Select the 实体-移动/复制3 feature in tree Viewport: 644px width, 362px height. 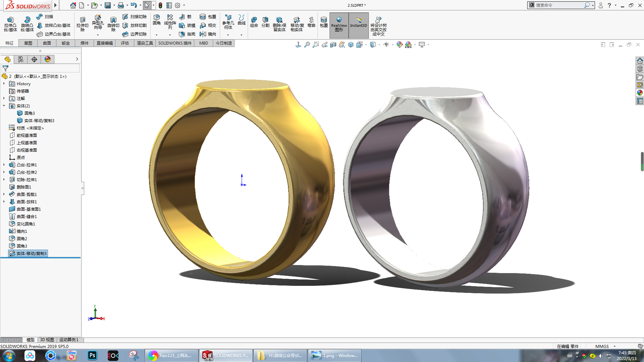click(x=28, y=253)
